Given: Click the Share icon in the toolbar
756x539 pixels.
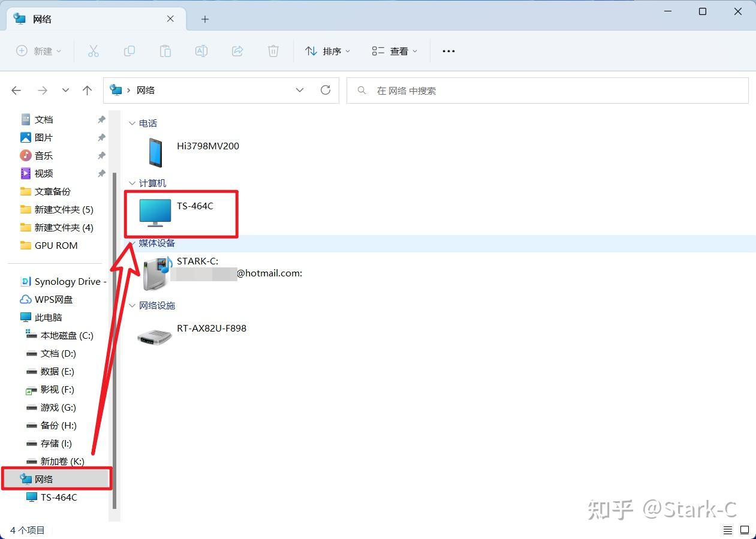Looking at the screenshot, I should tap(237, 51).
